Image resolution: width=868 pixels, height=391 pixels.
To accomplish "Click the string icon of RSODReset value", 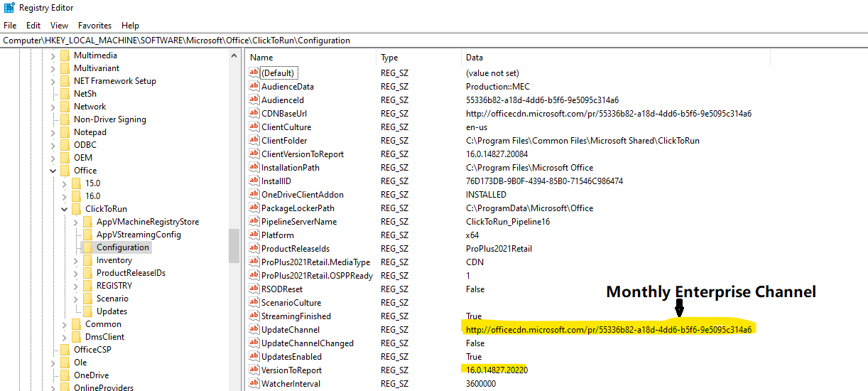I will [x=254, y=289].
